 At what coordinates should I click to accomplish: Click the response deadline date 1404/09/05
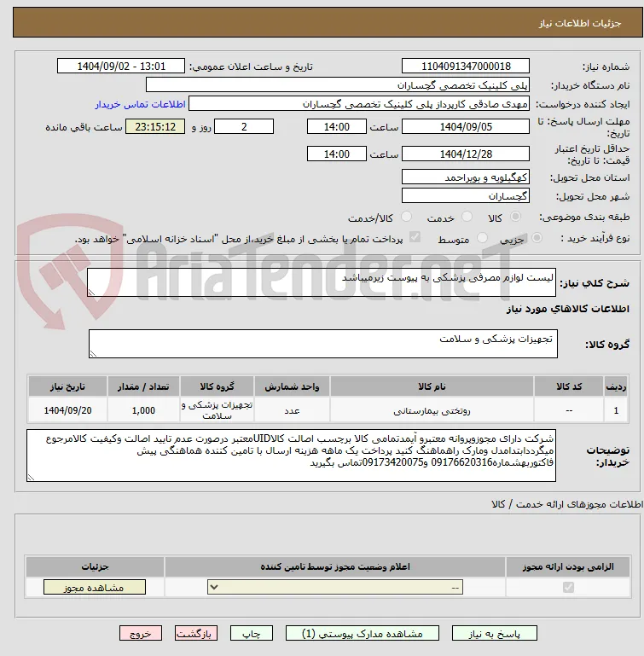coord(466,126)
